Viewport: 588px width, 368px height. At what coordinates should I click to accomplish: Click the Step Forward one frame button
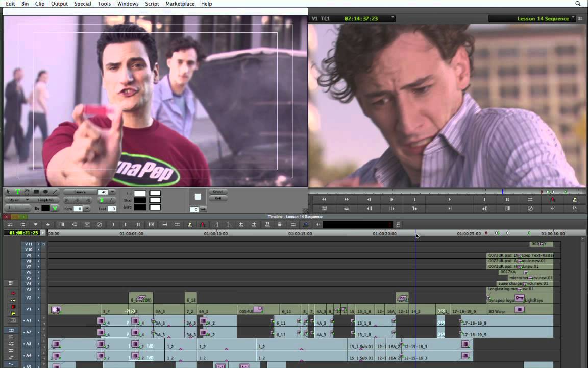click(x=391, y=199)
